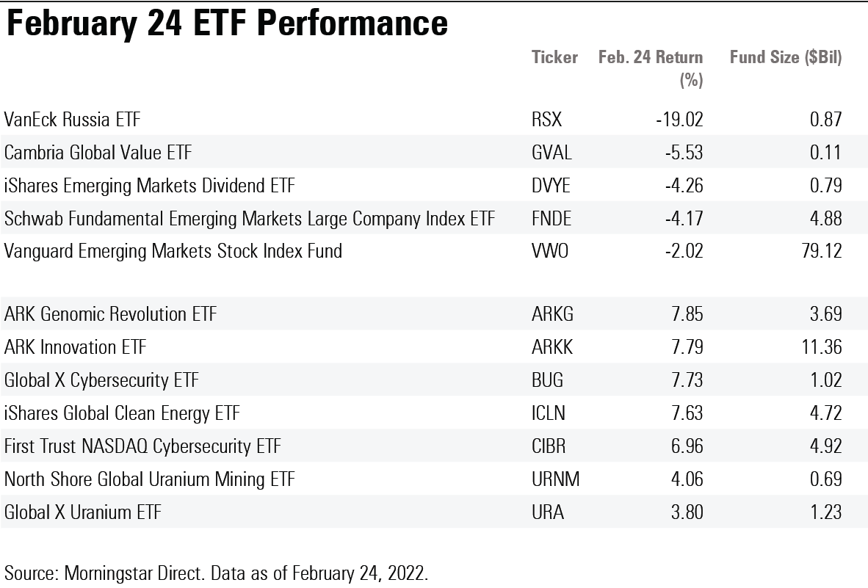
Task: Click the Feb. 24 Return column header
Action: coord(651,68)
